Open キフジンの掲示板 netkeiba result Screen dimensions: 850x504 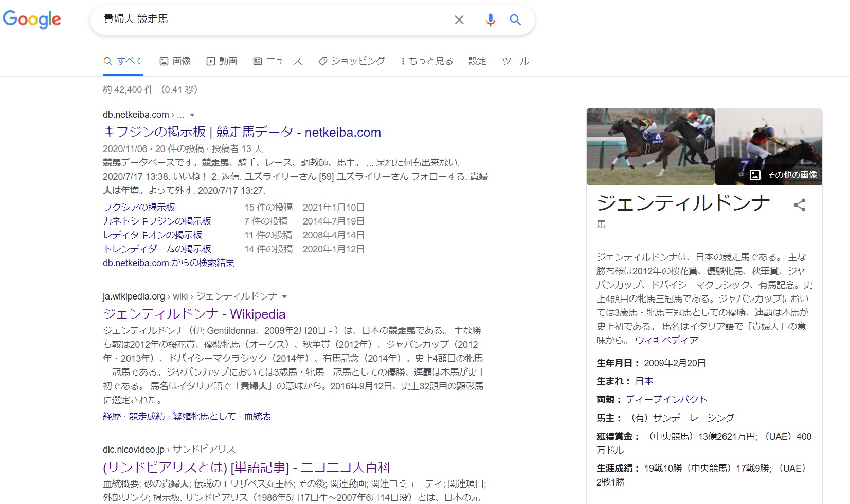point(242,132)
